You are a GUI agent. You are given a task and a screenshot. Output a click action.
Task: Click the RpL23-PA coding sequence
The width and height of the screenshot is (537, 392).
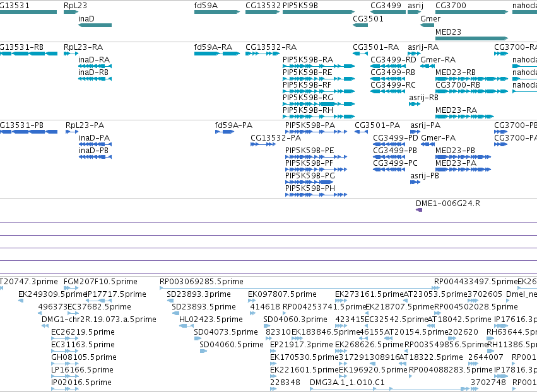pyautogui.click(x=72, y=132)
